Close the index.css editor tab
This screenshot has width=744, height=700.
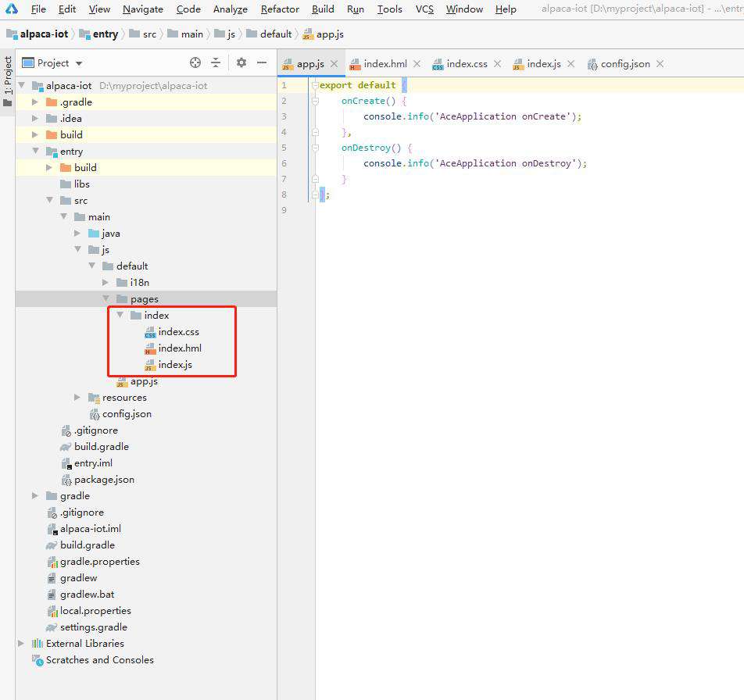[x=497, y=63]
